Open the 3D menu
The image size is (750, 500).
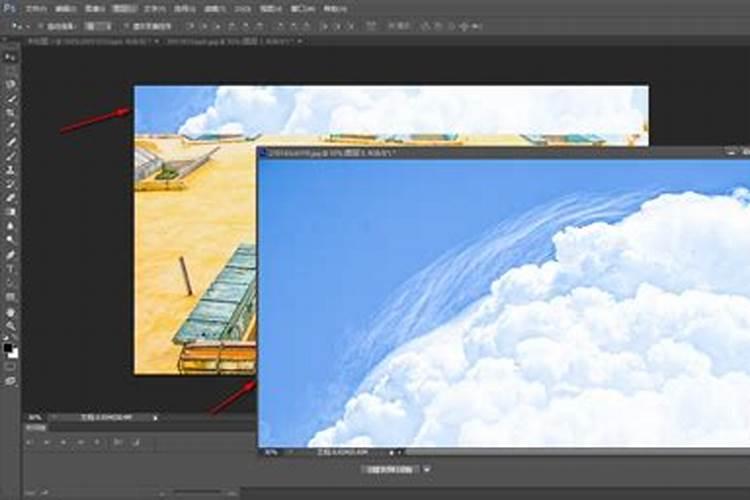(243, 9)
